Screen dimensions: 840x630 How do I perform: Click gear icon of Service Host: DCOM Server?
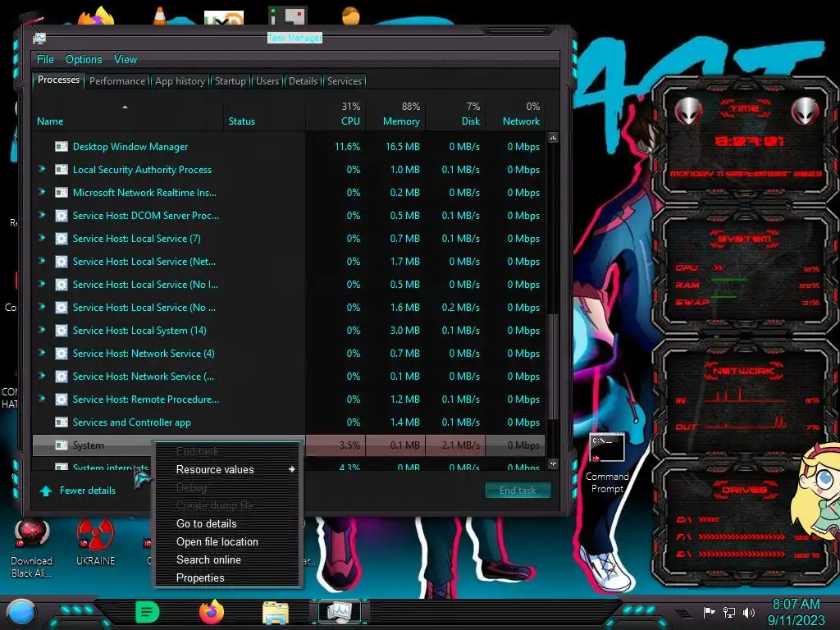click(62, 216)
